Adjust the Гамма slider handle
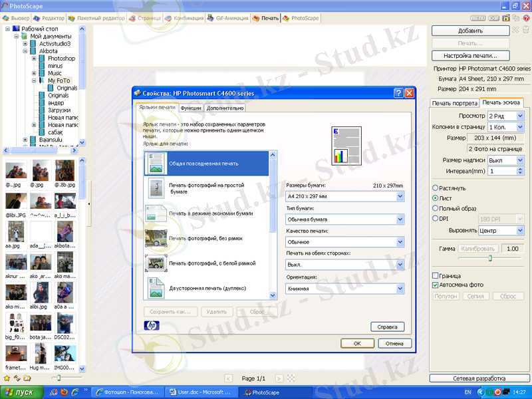532x399 pixels. pyautogui.click(x=490, y=258)
